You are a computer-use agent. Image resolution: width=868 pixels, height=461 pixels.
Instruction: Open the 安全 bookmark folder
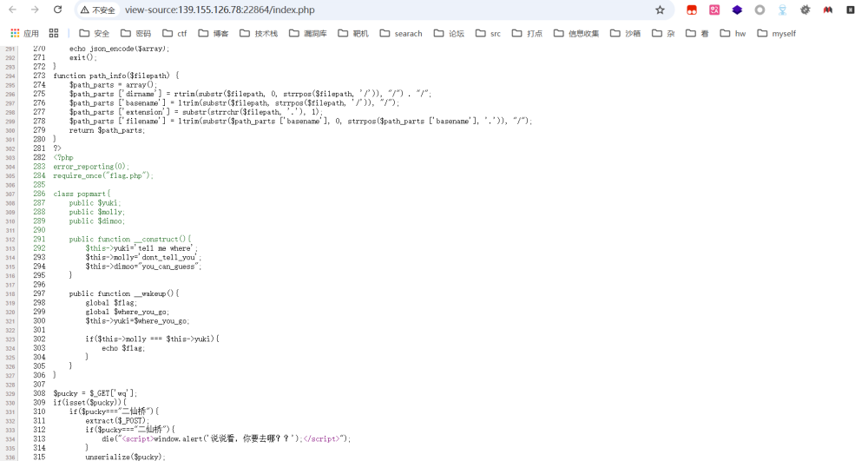[x=94, y=33]
